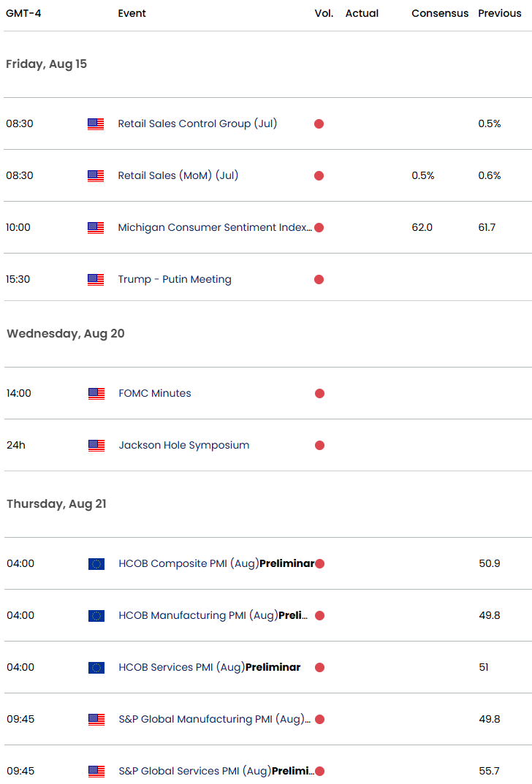Click red volatility dot for Michigan Consumer Sentiment
The height and width of the screenshot is (784, 532).
[319, 227]
